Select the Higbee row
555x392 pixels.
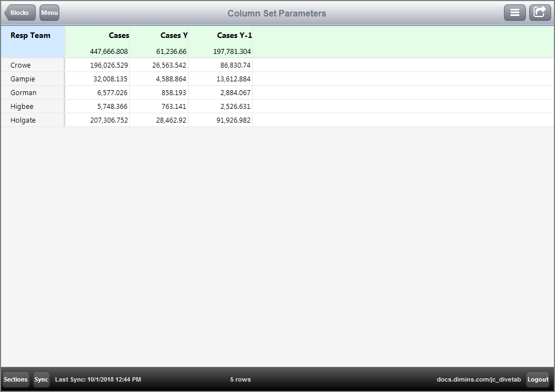coord(21,106)
